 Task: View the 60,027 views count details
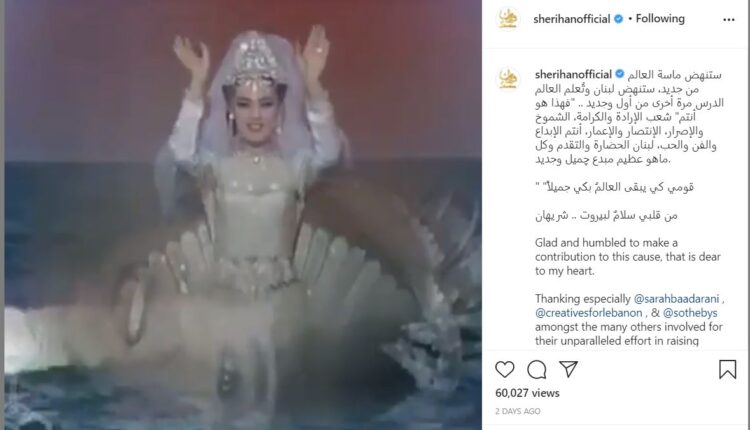coord(527,393)
